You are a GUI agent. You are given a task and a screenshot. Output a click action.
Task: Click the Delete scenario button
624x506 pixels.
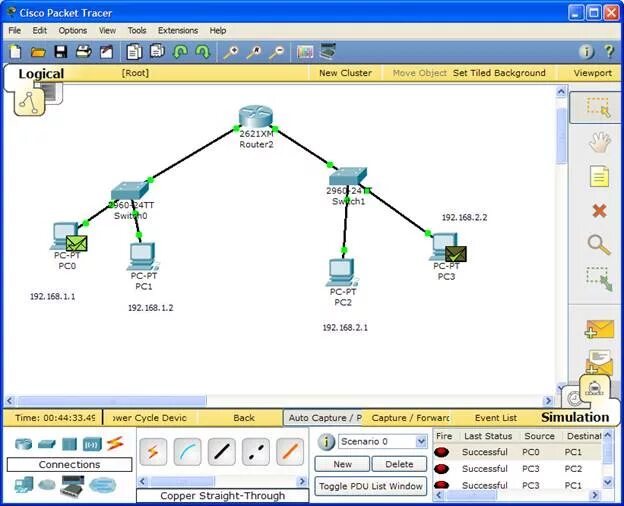pyautogui.click(x=399, y=464)
